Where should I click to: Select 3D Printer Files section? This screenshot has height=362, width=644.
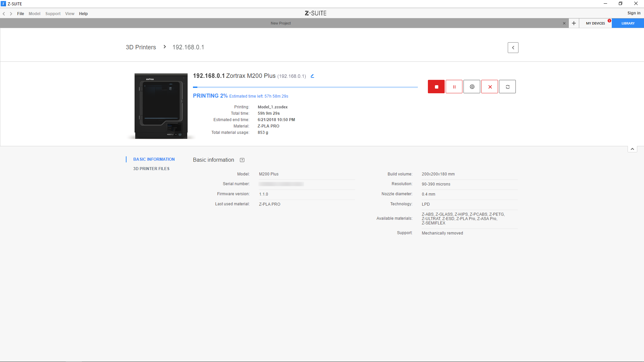pos(151,169)
